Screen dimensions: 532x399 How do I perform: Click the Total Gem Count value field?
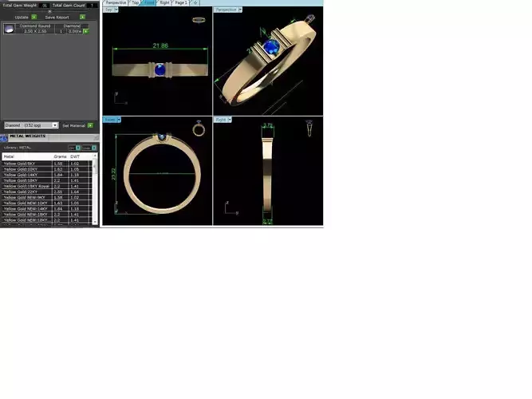pos(92,6)
